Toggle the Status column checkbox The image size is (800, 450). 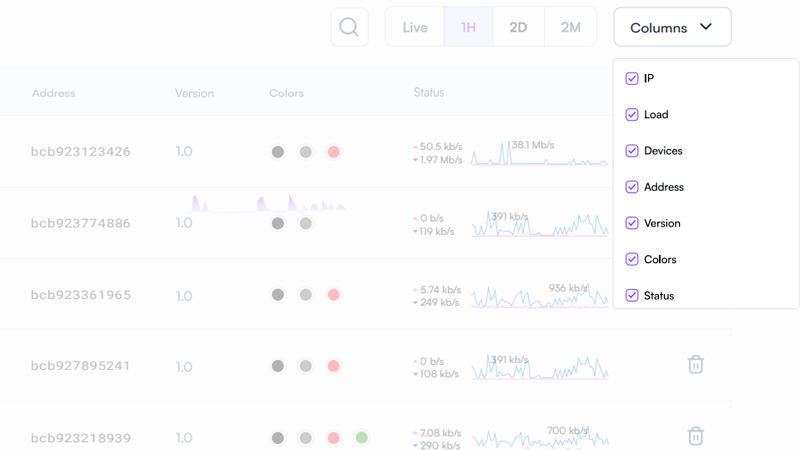(x=632, y=295)
